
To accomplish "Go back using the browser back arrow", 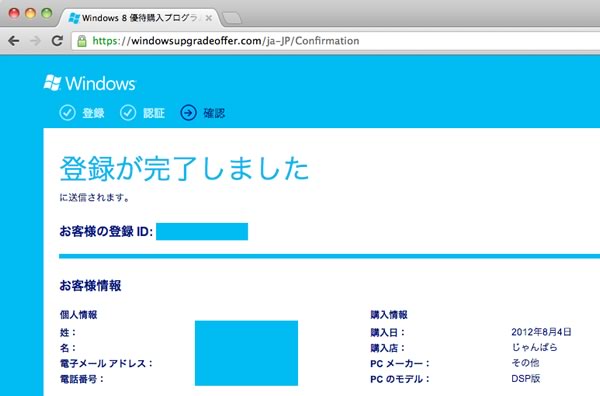I will coord(13,41).
